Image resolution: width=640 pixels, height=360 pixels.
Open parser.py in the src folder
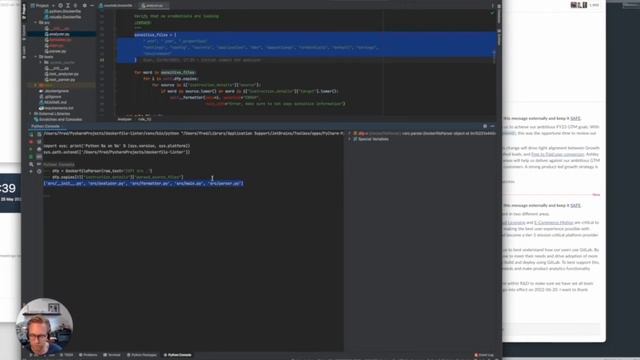57,51
